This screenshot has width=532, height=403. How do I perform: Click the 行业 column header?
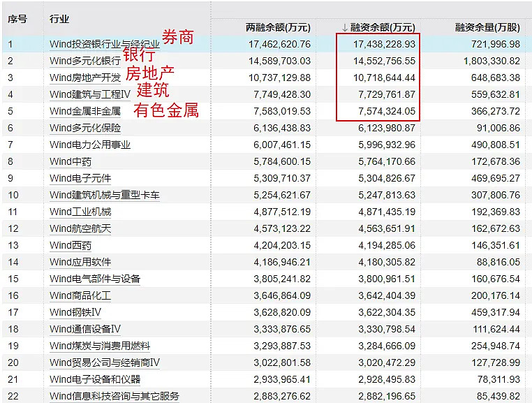pyautogui.click(x=59, y=19)
